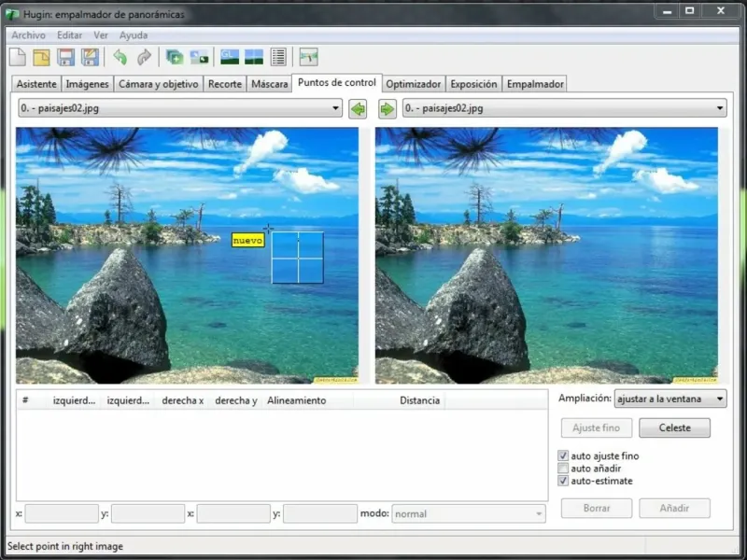Viewport: 747px width, 560px height.
Task: Go to next image pair with right arrow
Action: [388, 109]
